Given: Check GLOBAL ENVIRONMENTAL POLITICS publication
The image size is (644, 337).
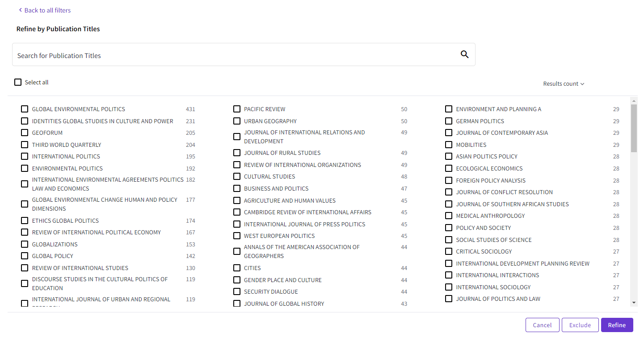Looking at the screenshot, I should 25,109.
